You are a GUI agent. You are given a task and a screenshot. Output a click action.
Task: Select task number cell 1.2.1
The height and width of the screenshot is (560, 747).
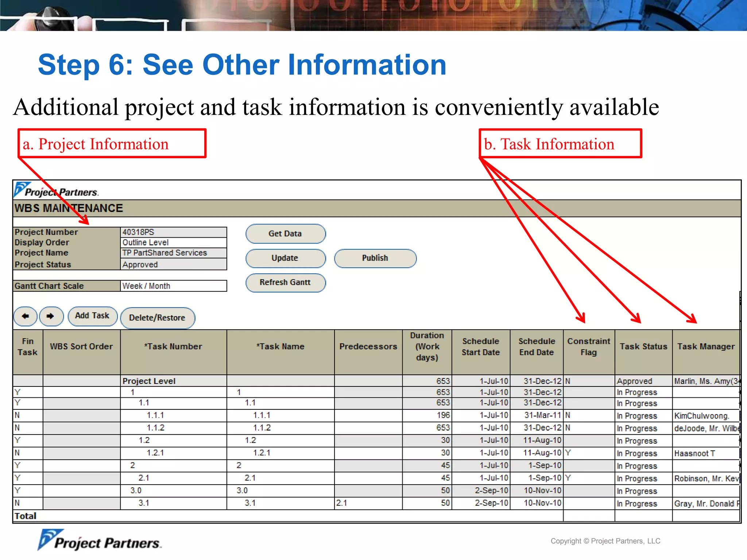click(174, 453)
